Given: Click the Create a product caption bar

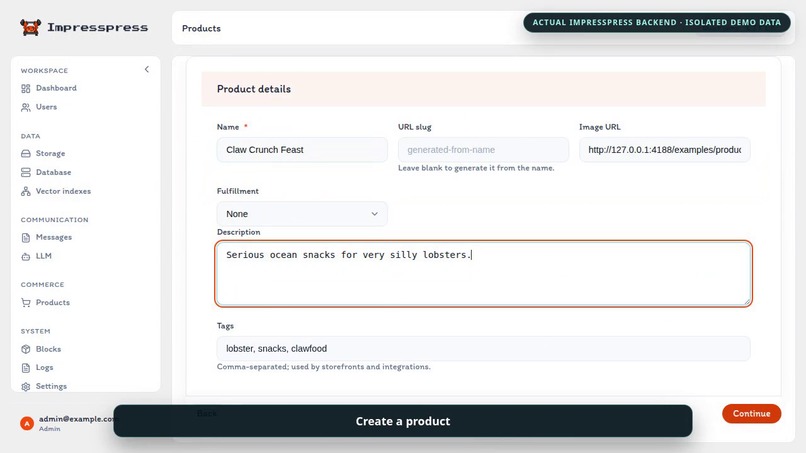Looking at the screenshot, I should (403, 421).
